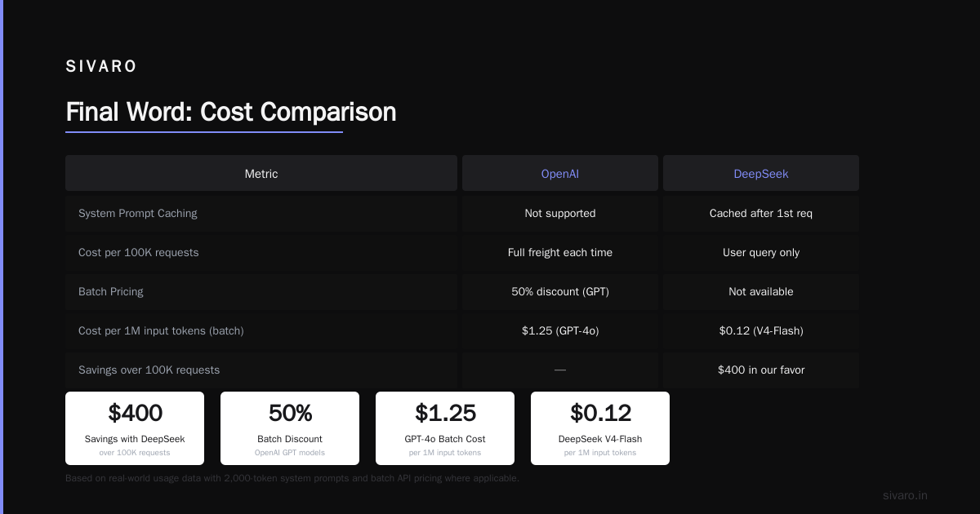Viewport: 980px width, 514px height.
Task: Click the footnote about real-world usage data
Action: [x=292, y=478]
